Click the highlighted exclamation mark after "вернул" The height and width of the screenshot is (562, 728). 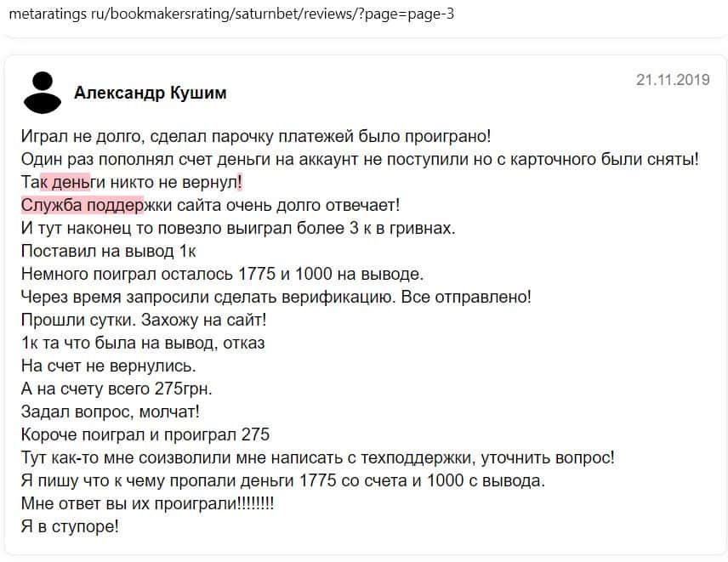tap(239, 181)
